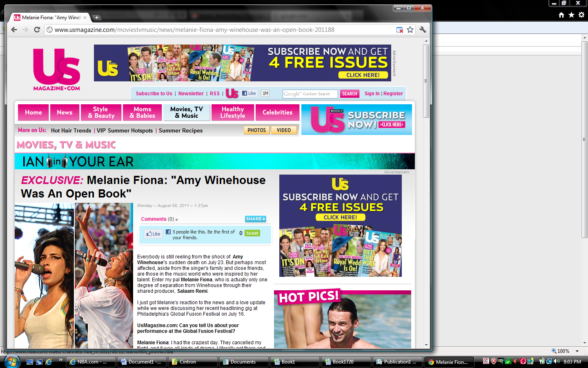Screen dimensions: 588x368
Task: Click the Ian in Your Ear banner
Action: [215, 162]
